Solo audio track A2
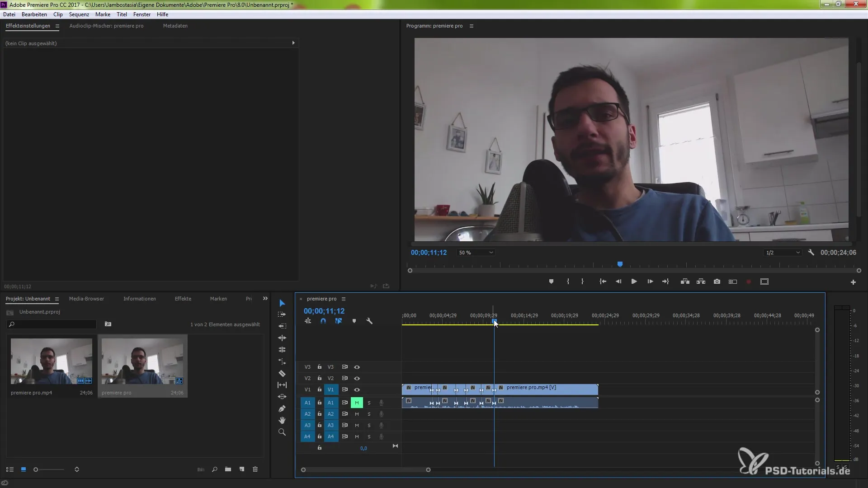 coord(369,414)
